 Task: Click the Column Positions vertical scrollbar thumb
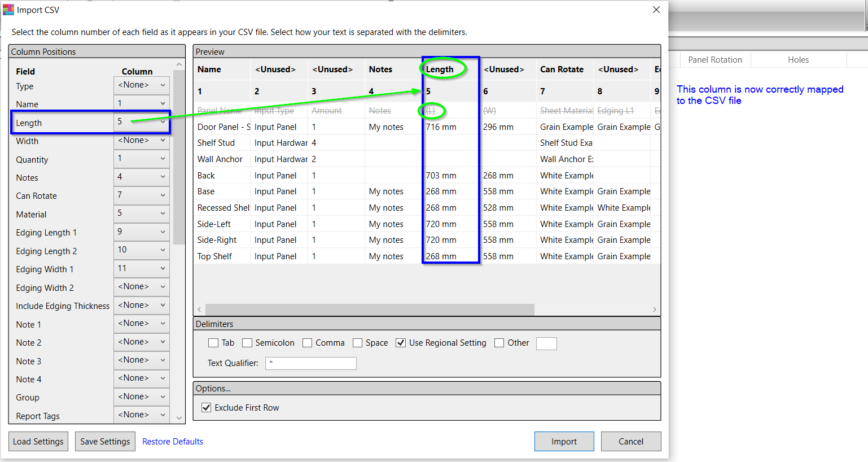click(x=179, y=157)
